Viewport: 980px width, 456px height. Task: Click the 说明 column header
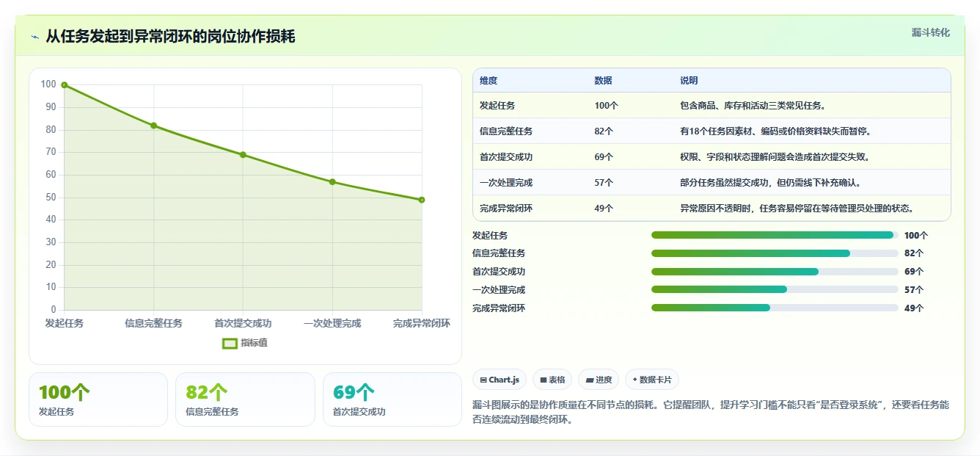tap(689, 80)
